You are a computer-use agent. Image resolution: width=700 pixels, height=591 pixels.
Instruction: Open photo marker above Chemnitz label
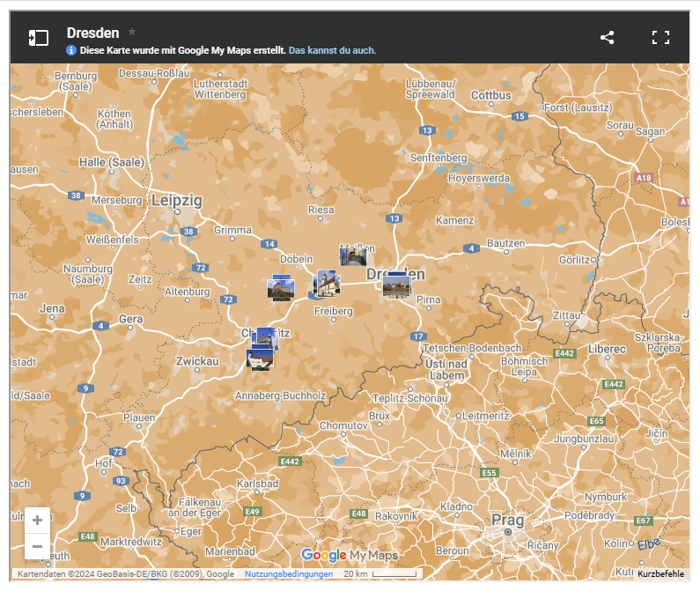pos(265,337)
